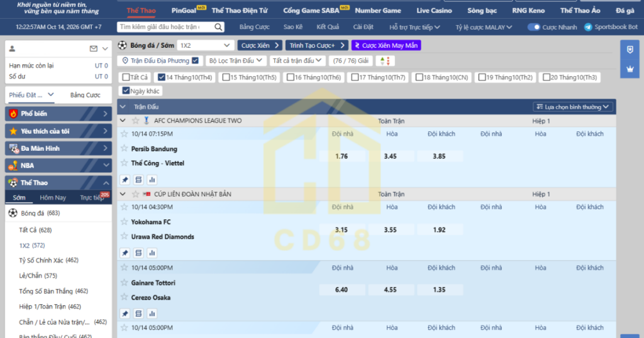Open Lựa chọn bình thường dropdown
The height and width of the screenshot is (338, 644).
point(572,107)
